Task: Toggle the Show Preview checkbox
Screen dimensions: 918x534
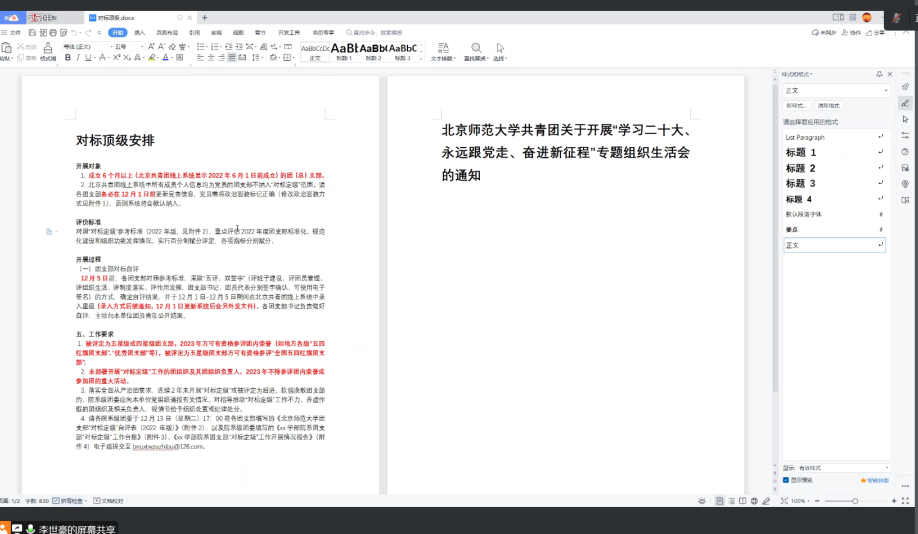Action: pyautogui.click(x=786, y=480)
